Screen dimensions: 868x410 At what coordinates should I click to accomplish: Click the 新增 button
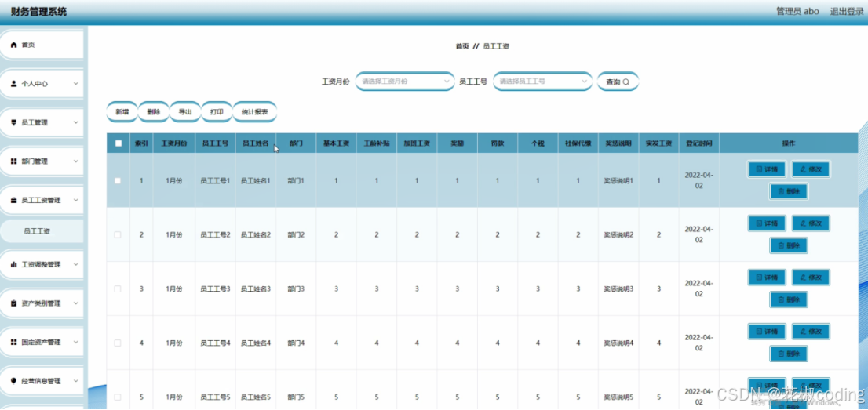(x=122, y=112)
